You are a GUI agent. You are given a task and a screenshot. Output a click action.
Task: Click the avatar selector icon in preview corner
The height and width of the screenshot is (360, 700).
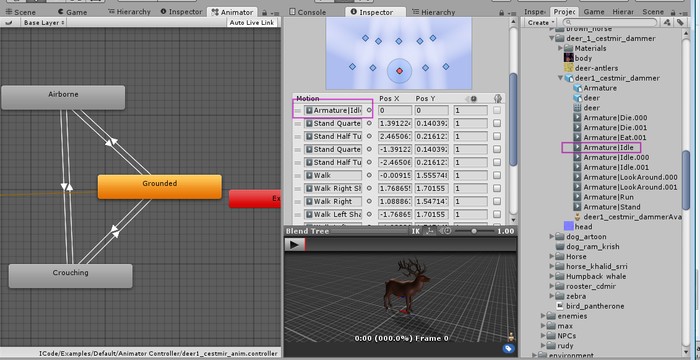(x=510, y=336)
